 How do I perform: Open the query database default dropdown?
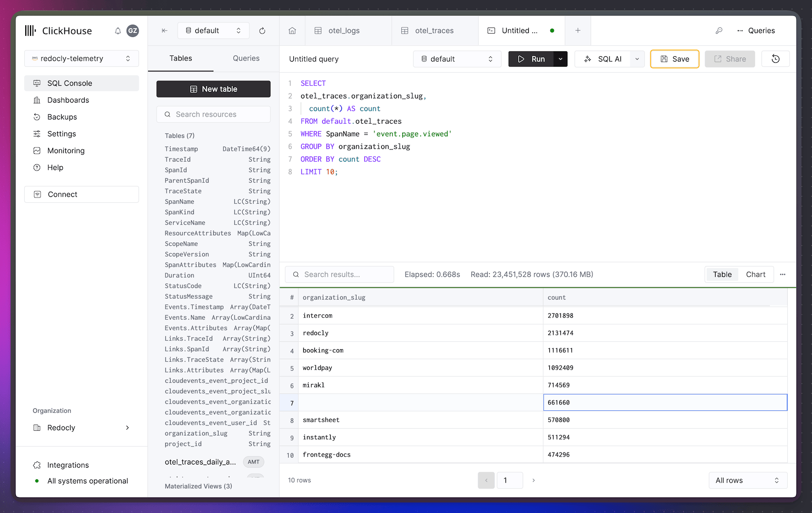point(457,59)
